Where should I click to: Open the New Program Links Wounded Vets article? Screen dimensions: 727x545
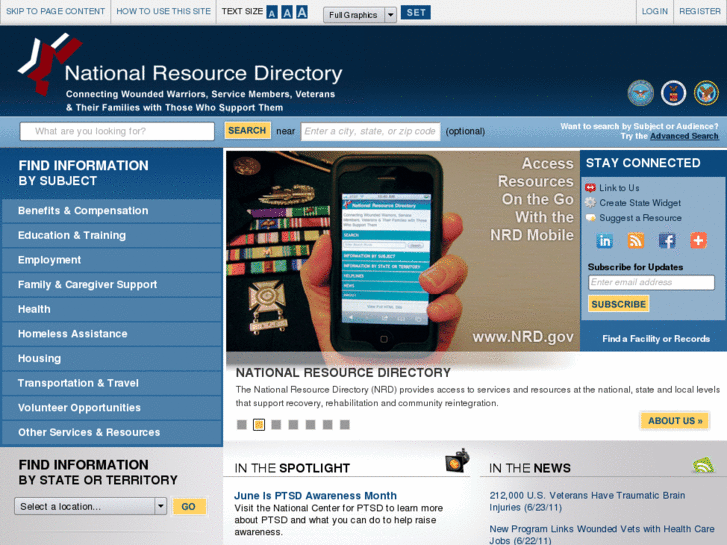click(x=602, y=534)
